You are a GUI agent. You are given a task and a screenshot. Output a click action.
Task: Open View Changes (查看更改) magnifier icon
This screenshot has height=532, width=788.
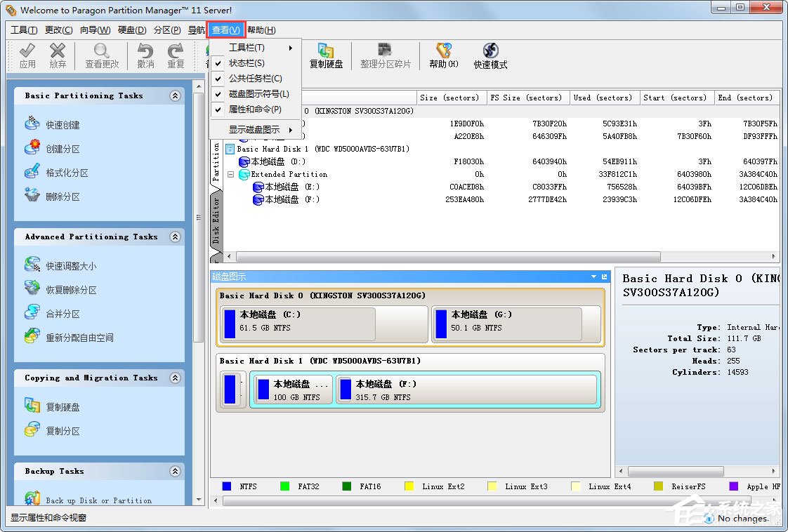[x=102, y=51]
